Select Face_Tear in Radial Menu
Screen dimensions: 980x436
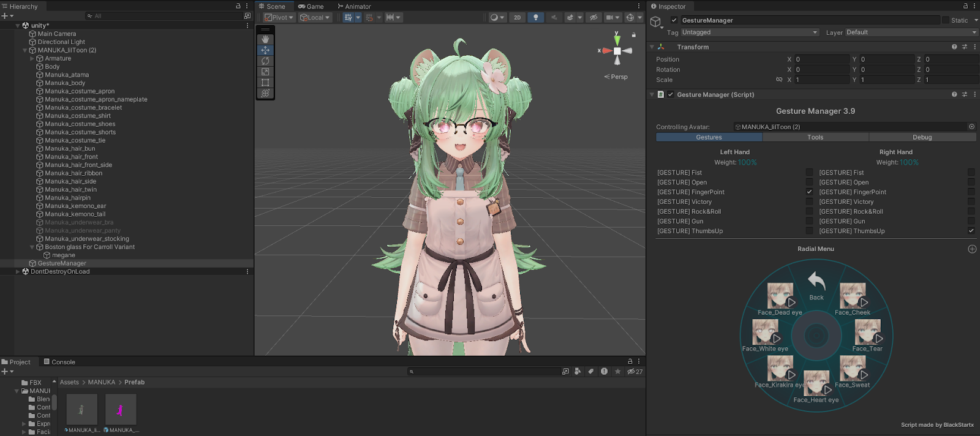tap(867, 336)
